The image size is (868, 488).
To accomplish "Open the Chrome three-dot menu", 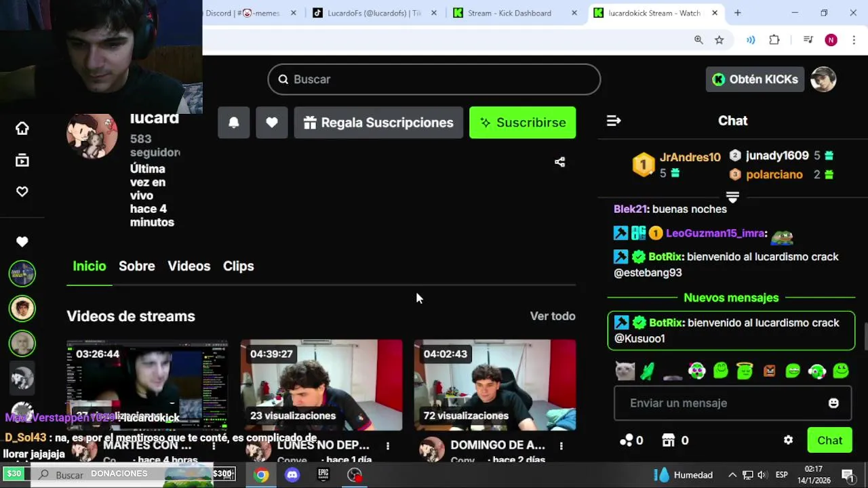I will (854, 40).
